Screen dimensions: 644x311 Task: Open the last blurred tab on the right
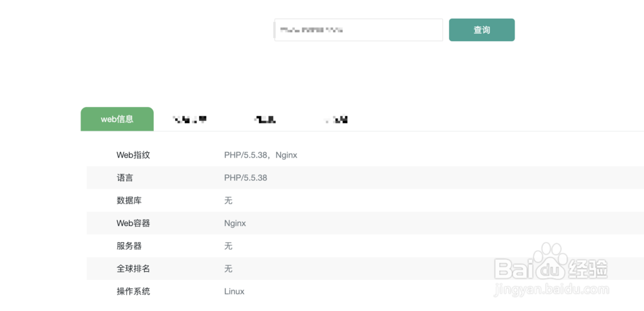[337, 120]
